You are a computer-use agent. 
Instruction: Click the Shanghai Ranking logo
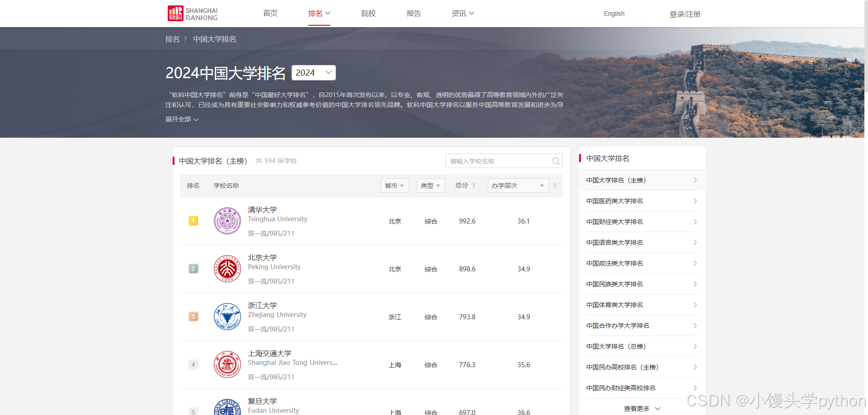pos(193,14)
